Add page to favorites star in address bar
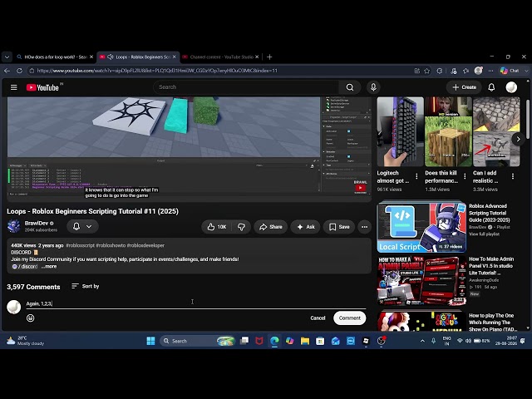Screen dimensions: 532x399 (x=426, y=71)
